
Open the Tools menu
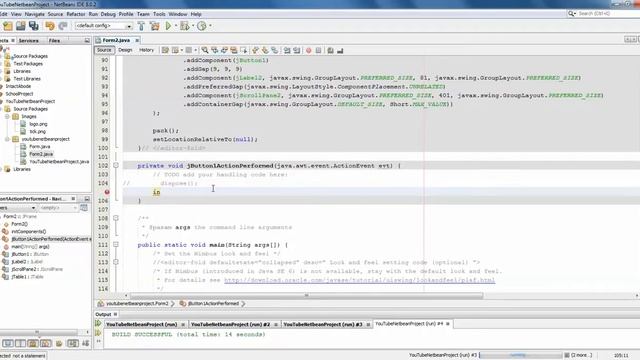[x=159, y=14]
